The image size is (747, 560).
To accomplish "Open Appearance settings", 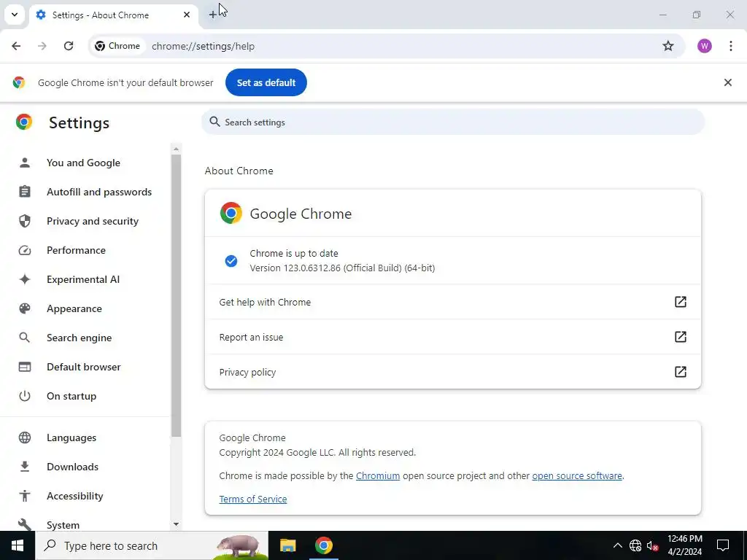I will coord(74,308).
